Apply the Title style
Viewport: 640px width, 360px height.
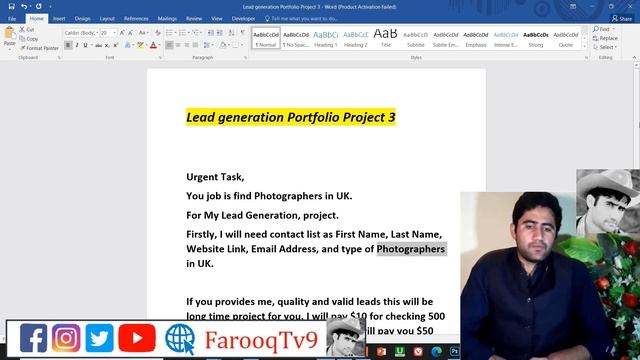(x=385, y=38)
